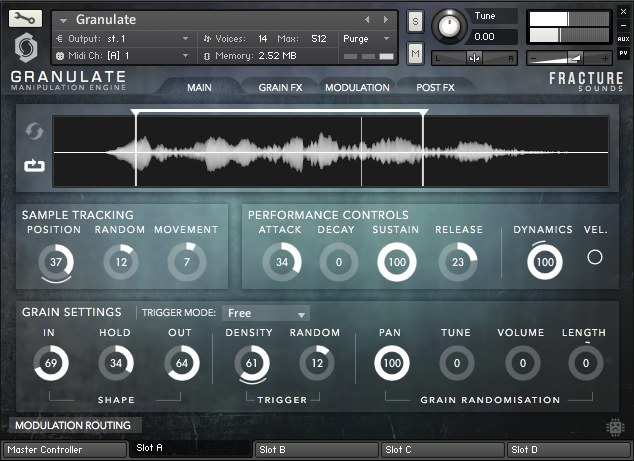Toggle the AUX sends button
The width and height of the screenshot is (634, 461).
pyautogui.click(x=623, y=39)
